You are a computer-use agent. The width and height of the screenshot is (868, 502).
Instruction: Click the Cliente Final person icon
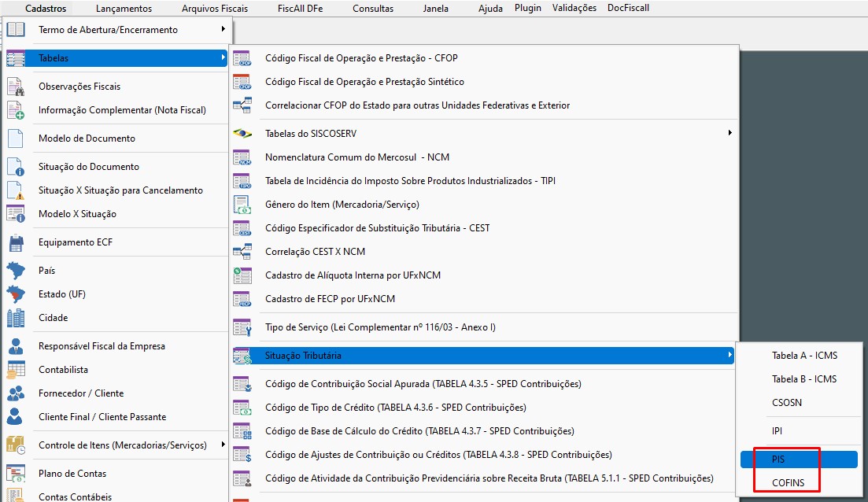click(16, 417)
